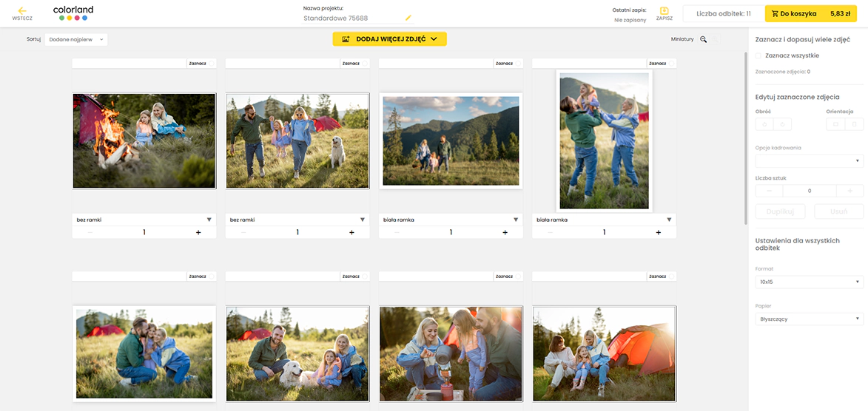Select the orange tent photo thumbnail
This screenshot has height=411, width=868.
coord(604,353)
